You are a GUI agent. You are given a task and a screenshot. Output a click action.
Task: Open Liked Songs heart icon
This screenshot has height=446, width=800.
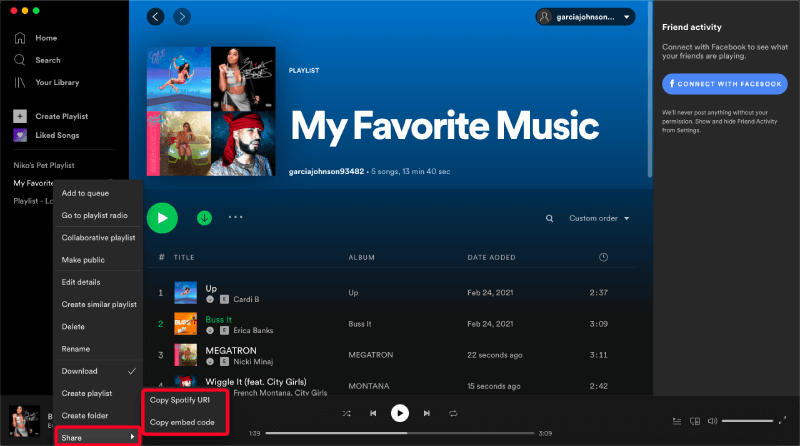[x=20, y=135]
